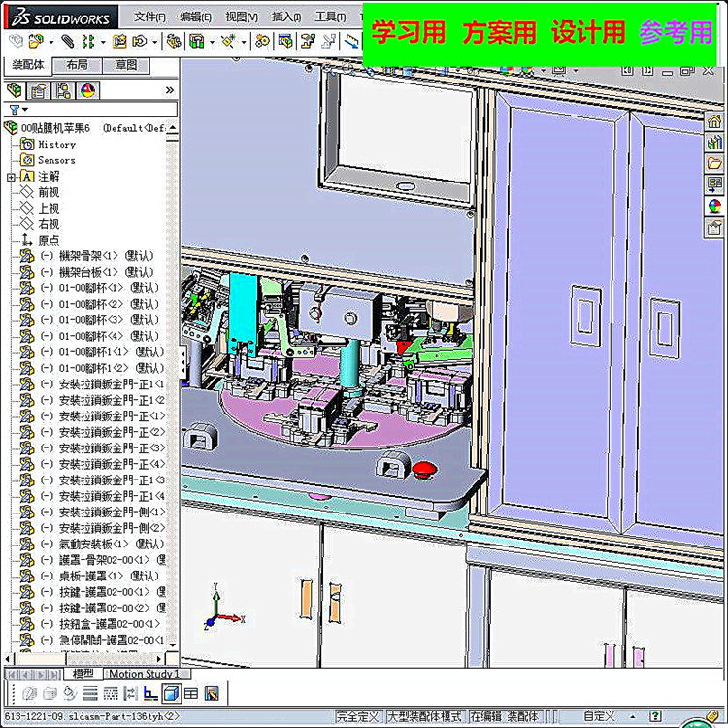
Task: Open the dropdown arrow beside Linear Component Pattern
Action: 103,43
